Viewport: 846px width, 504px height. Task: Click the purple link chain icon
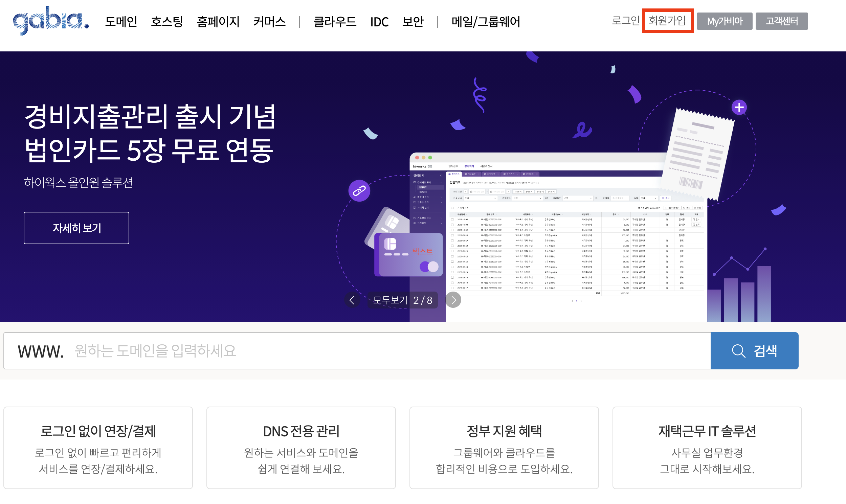[x=359, y=191]
